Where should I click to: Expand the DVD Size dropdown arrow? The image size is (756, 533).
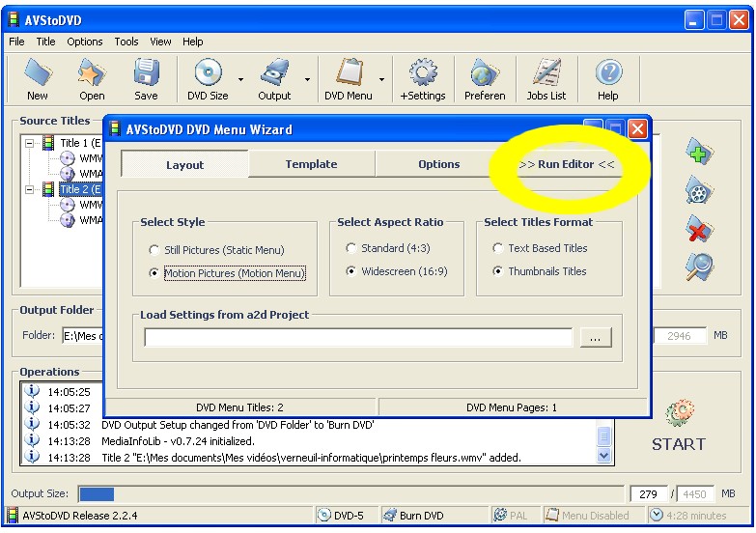point(240,80)
